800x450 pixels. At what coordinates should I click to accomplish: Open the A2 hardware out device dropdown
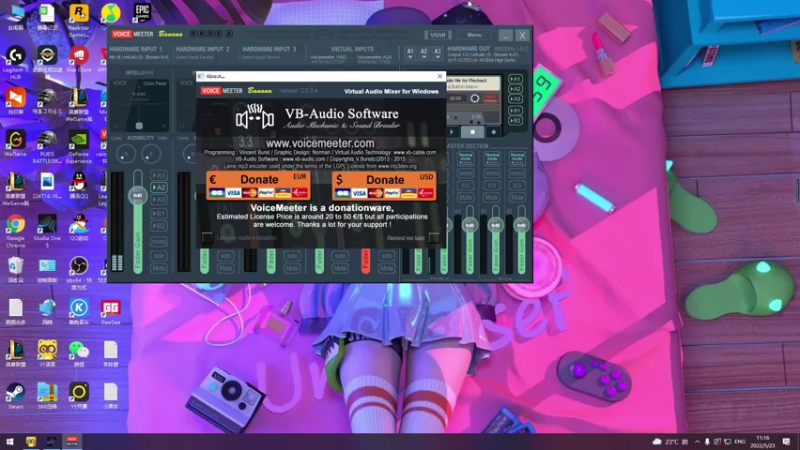(x=423, y=53)
